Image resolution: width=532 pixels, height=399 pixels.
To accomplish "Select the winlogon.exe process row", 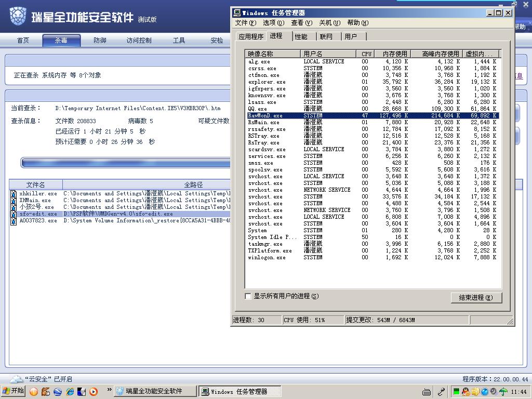I will (372, 257).
